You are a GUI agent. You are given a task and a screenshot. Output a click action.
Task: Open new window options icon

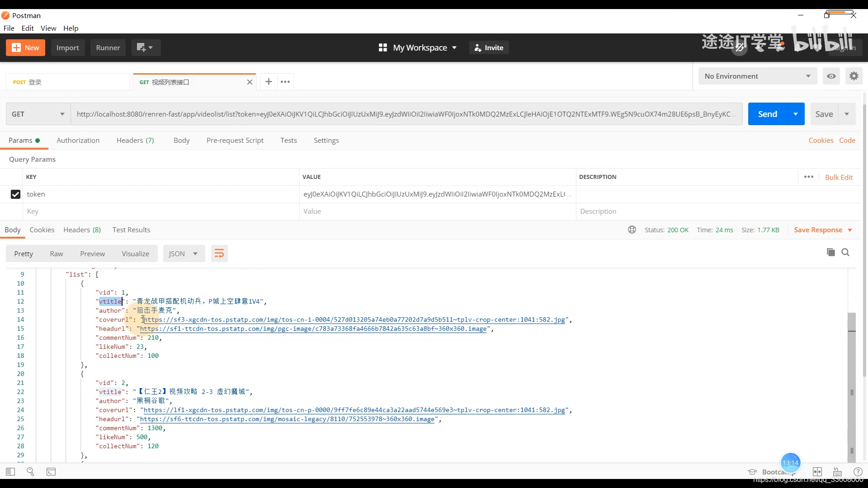coord(146,47)
